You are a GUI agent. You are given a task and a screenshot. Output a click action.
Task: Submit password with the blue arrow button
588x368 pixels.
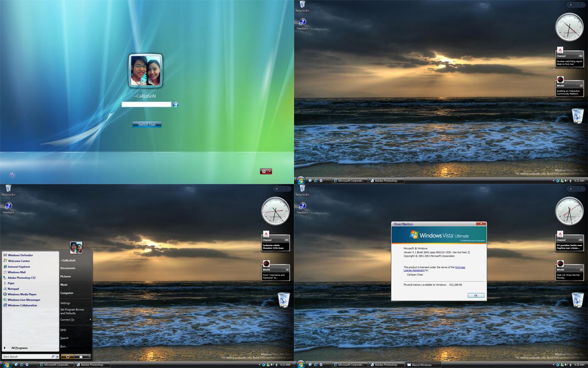click(175, 104)
